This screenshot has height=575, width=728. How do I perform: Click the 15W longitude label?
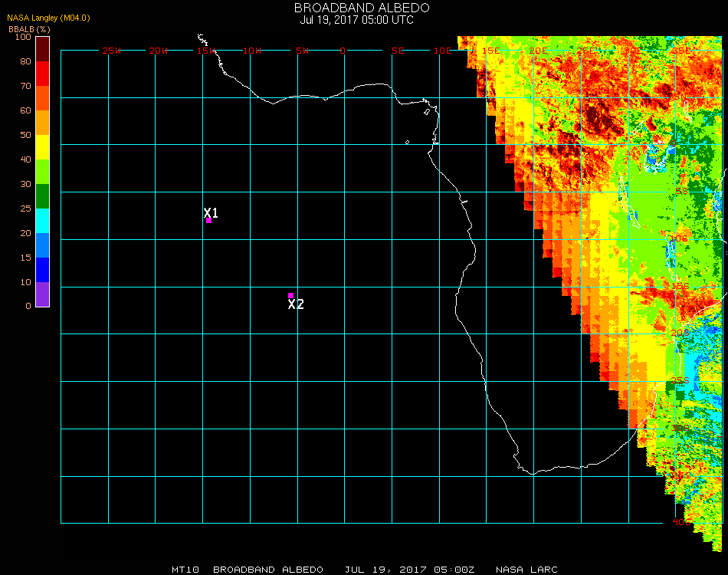[206, 51]
